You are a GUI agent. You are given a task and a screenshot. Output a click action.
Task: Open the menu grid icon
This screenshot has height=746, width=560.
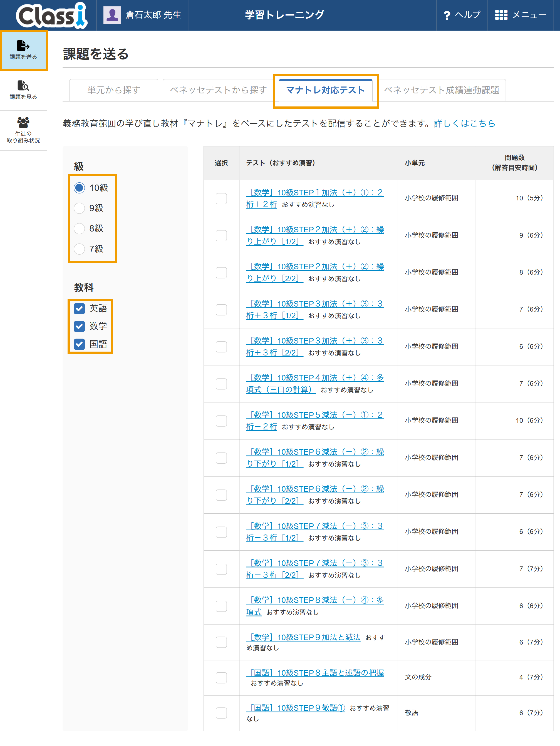501,15
